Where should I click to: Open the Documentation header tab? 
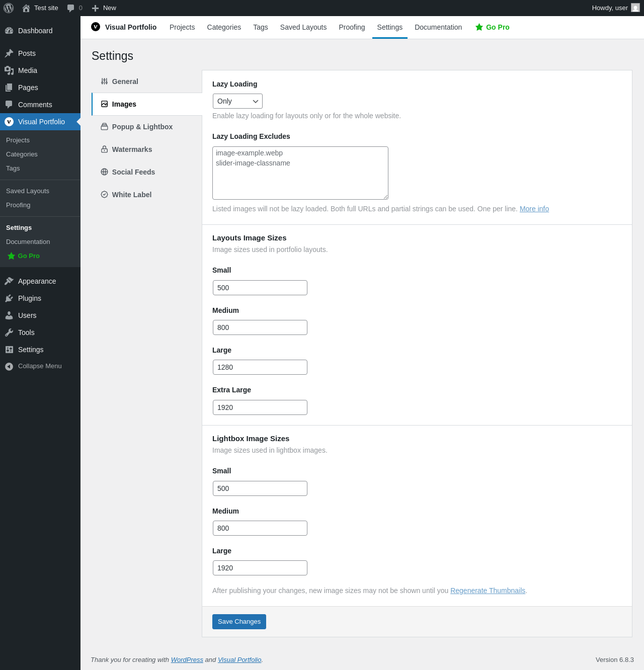point(438,27)
